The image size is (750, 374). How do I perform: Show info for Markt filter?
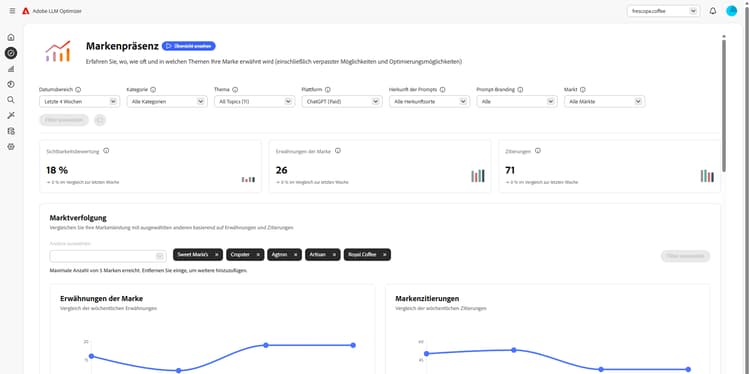tap(583, 89)
